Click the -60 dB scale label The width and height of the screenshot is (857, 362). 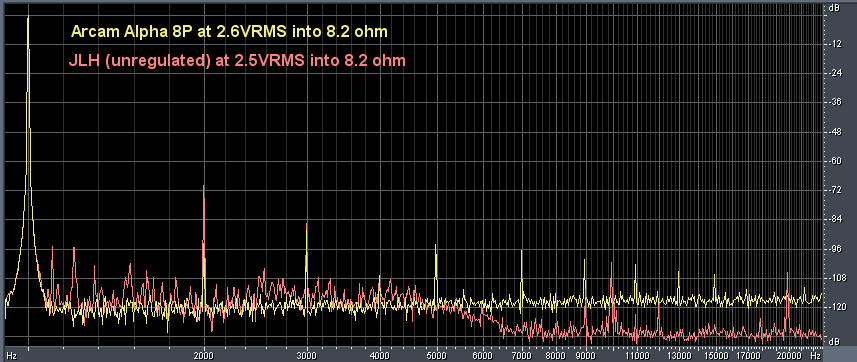point(835,161)
